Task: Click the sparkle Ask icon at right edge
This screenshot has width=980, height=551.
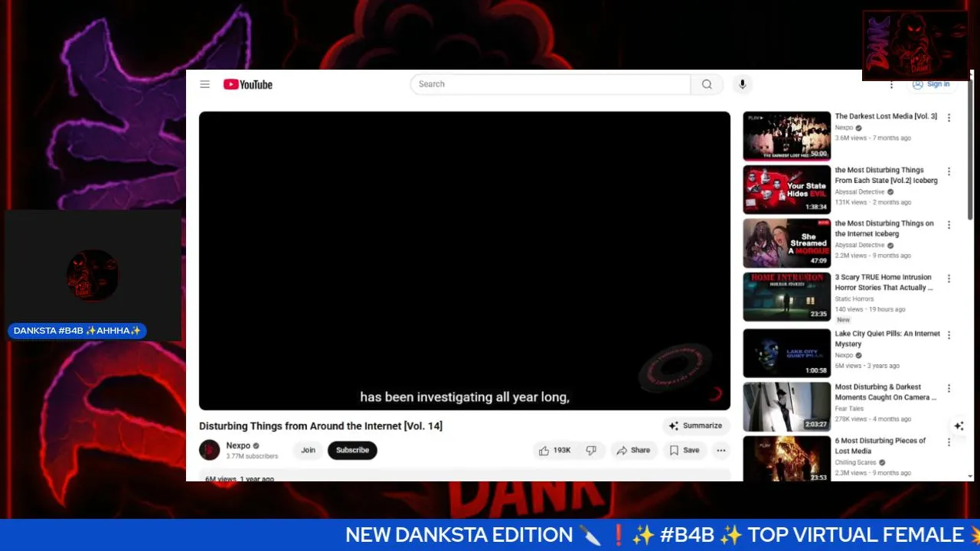Action: pos(959,426)
